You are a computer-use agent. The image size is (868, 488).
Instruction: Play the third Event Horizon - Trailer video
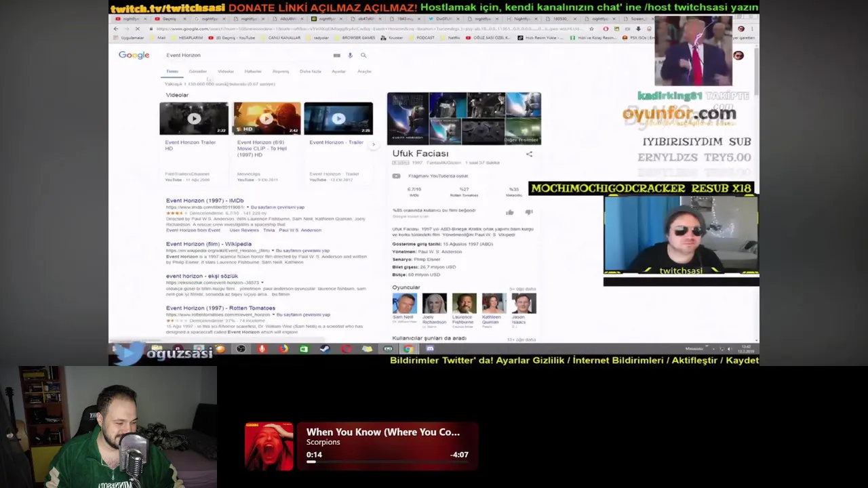coord(338,119)
